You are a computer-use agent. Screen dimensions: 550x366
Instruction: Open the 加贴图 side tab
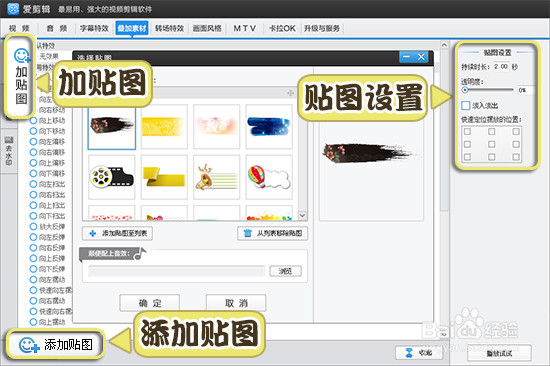point(21,76)
